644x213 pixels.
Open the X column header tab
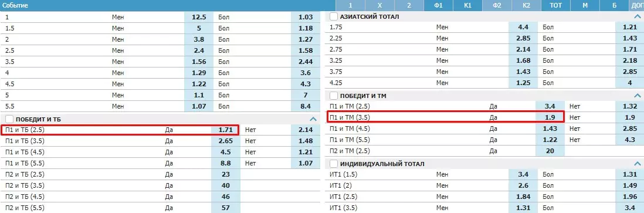[379, 5]
